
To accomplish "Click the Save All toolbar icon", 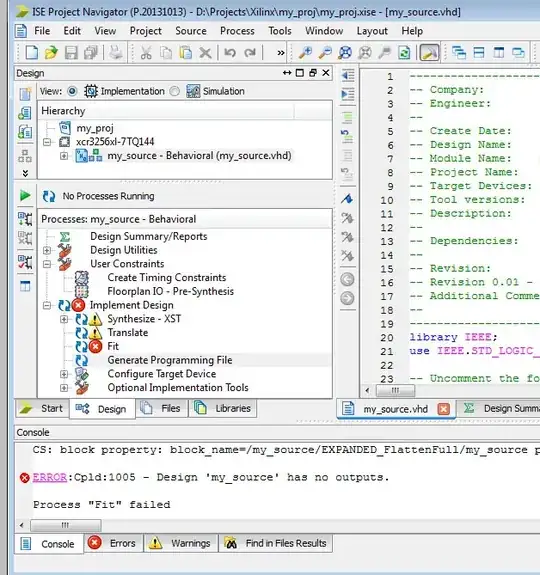I will (x=91, y=53).
